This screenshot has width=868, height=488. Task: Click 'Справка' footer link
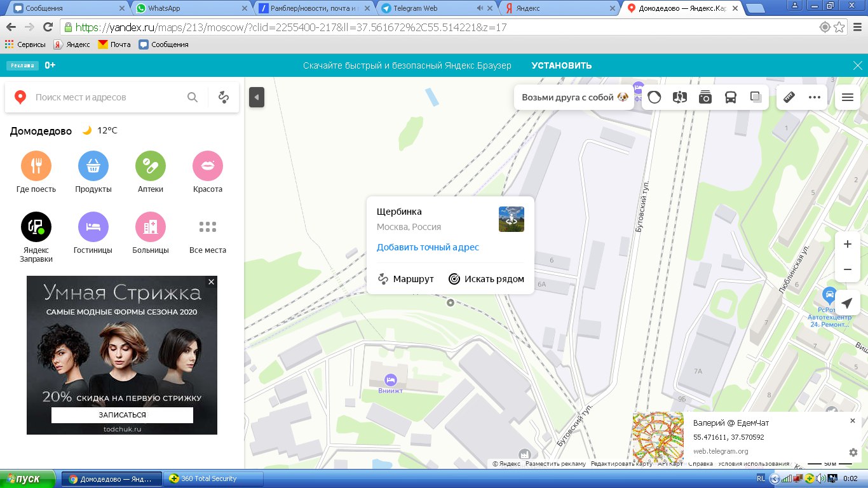(700, 464)
